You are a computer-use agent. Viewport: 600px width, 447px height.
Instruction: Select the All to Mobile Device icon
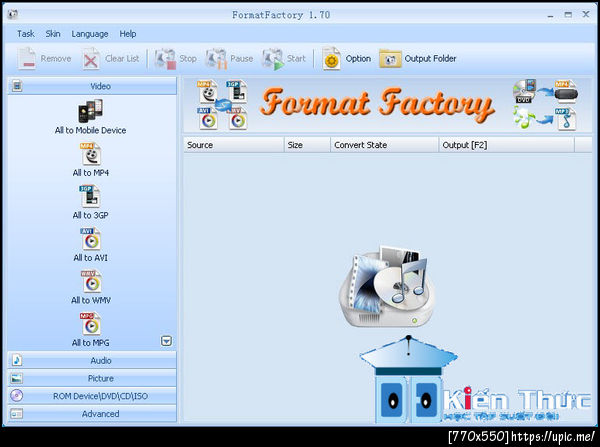90,111
